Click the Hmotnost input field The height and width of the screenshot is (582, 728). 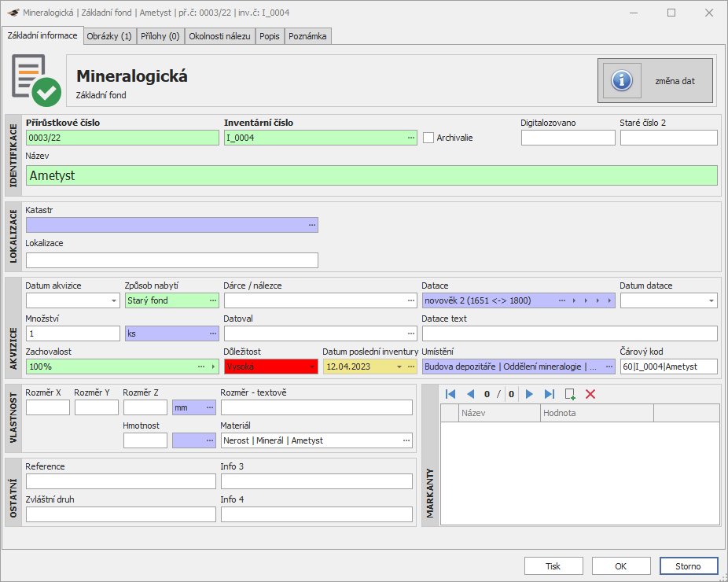tap(145, 440)
